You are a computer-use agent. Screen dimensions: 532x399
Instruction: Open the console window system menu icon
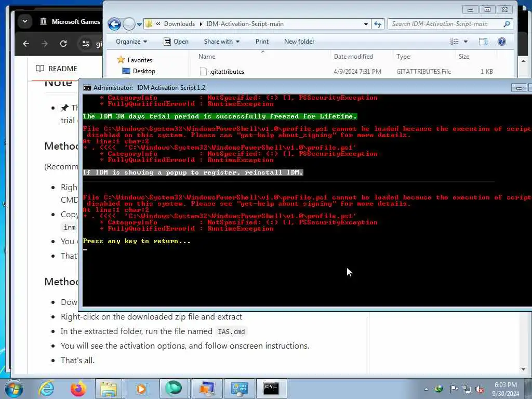coord(87,88)
